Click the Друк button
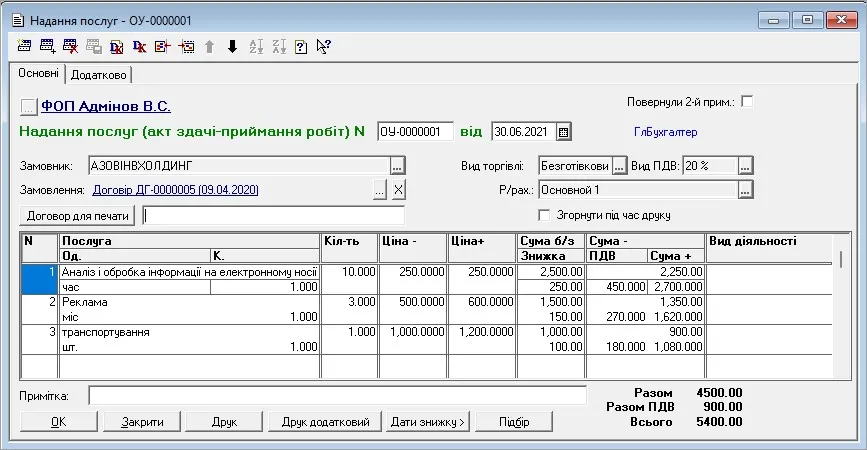Image resolution: width=867 pixels, height=450 pixels. pyautogui.click(x=224, y=422)
